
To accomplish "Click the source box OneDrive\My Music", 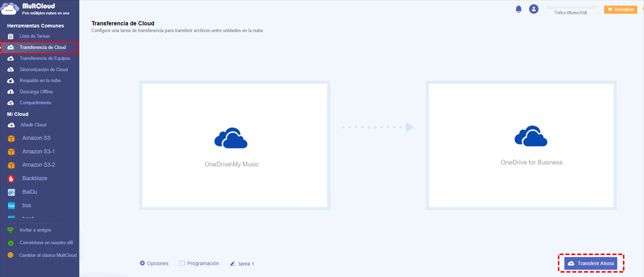I will 234,145.
